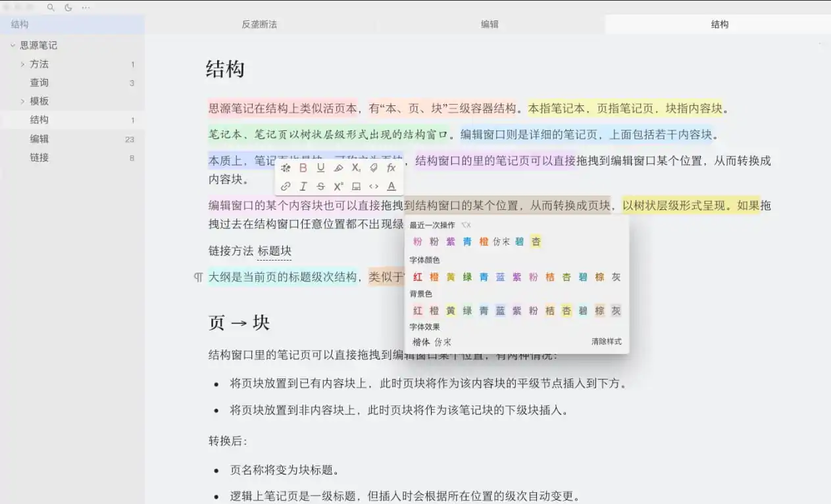Image resolution: width=831 pixels, height=504 pixels.
Task: Click the keyboard shortcut formatting icon
Action: (x=355, y=186)
